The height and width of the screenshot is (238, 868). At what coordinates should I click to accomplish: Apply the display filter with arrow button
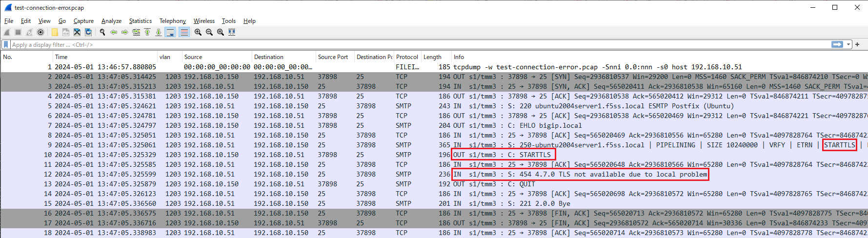(x=837, y=44)
